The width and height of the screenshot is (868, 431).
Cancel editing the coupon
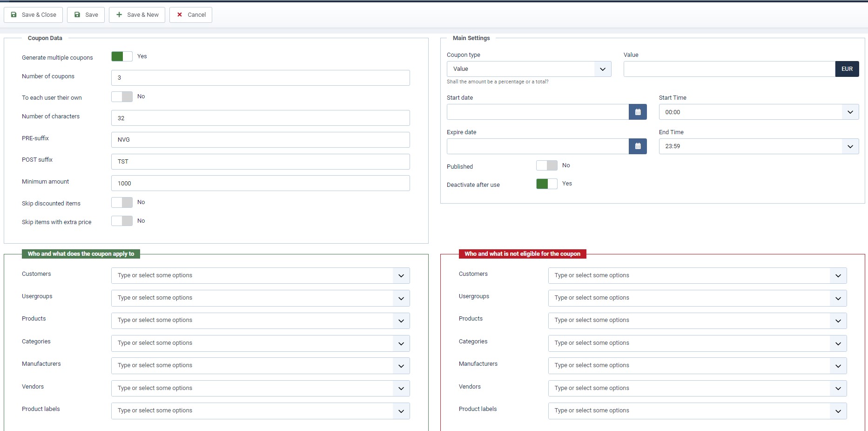tap(191, 15)
